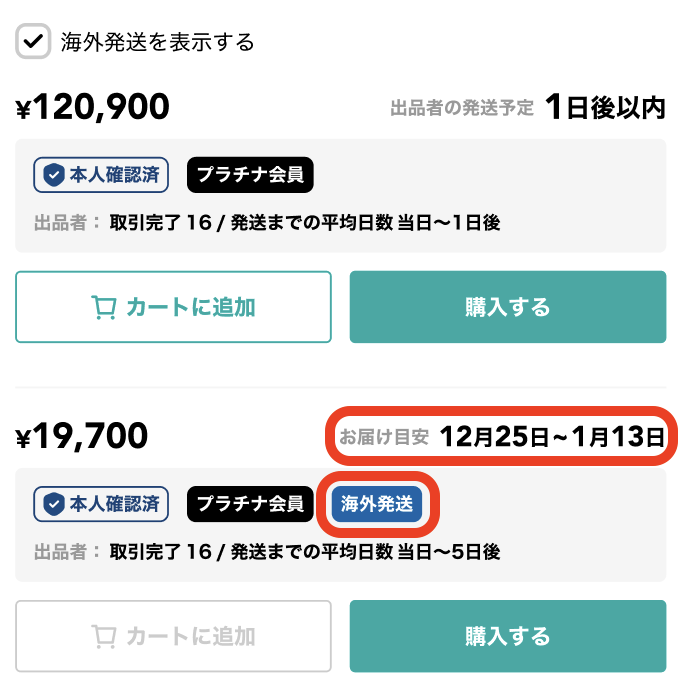
Task: Click the 海外発送を表示する label text
Action: (158, 42)
